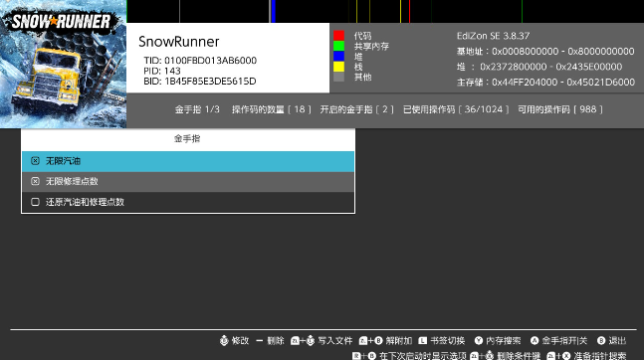Click the 已使用操作码 [ 36/1024 ] status
Image resolution: width=644 pixels, height=360 pixels.
click(x=456, y=109)
